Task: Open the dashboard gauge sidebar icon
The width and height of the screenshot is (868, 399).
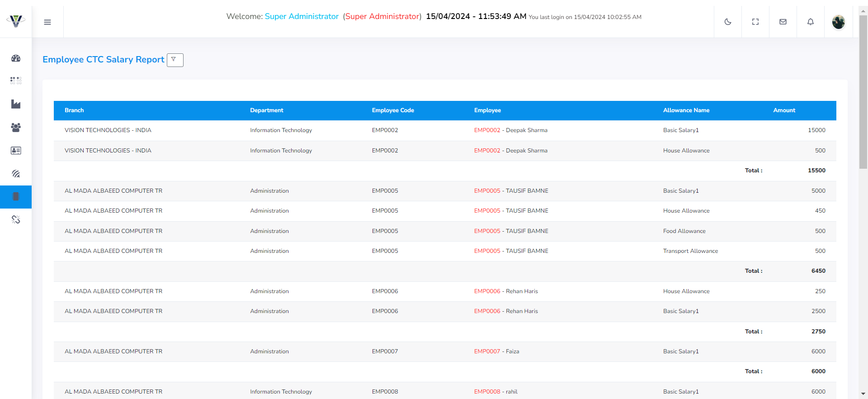Action: pos(16,58)
